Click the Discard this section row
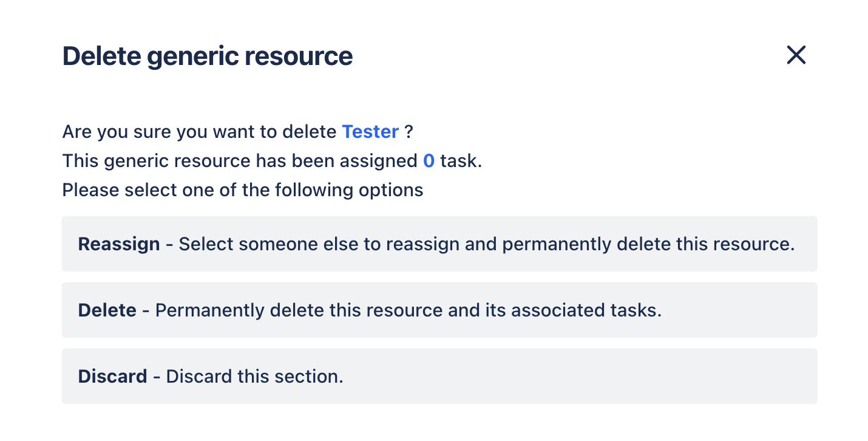Screen dimensions: 868x441 click(x=439, y=376)
